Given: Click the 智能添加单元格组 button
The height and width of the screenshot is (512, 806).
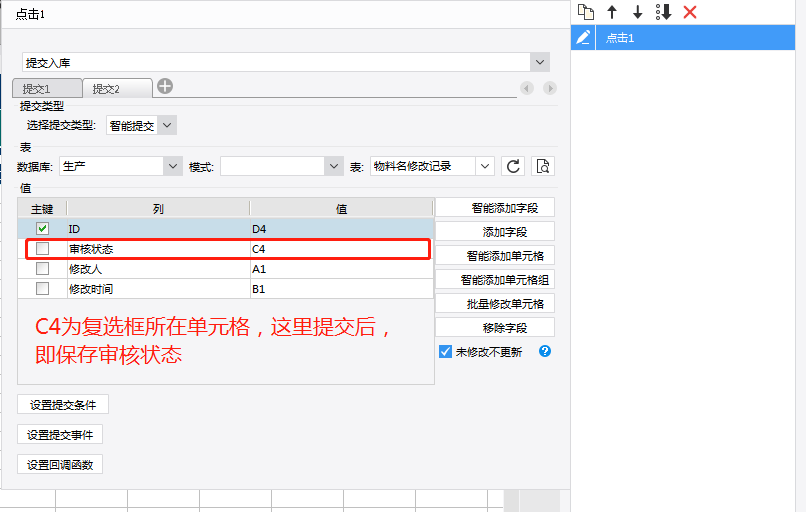Looking at the screenshot, I should (x=495, y=280).
